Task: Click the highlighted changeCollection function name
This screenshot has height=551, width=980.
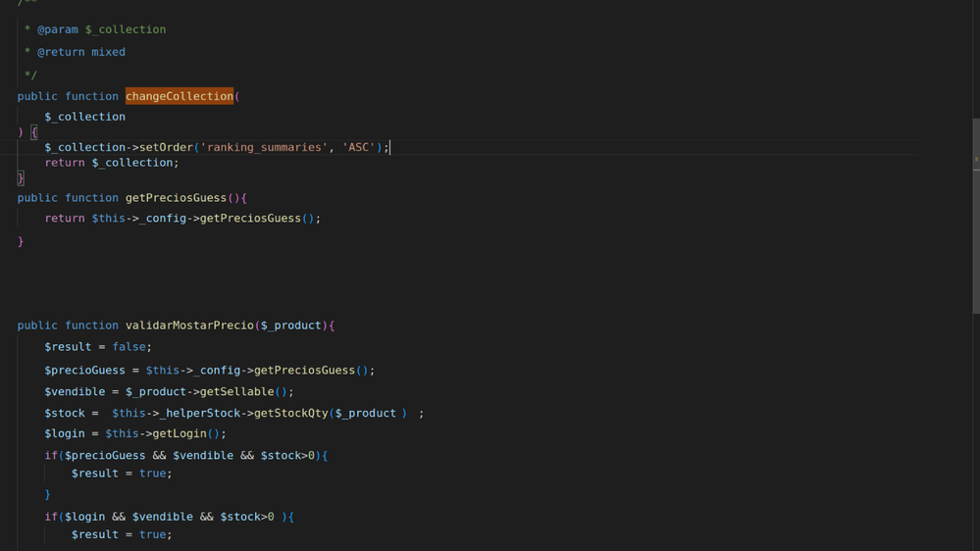Action: [x=179, y=96]
